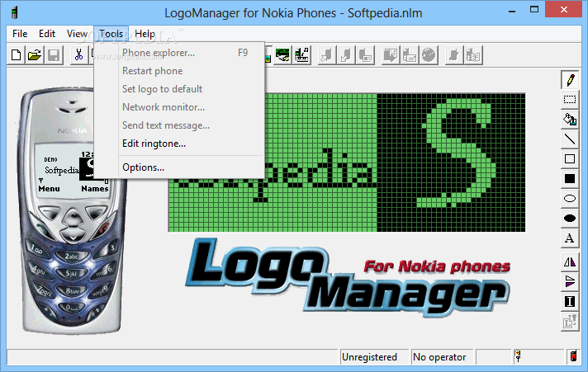This screenshot has height=372, width=588.
Task: Click the red phone status bar icon
Action: [573, 356]
